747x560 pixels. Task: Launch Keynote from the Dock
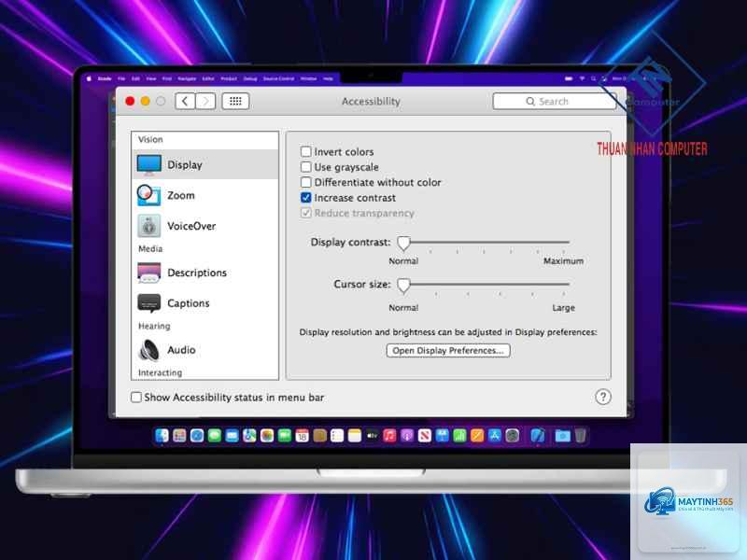point(442,435)
